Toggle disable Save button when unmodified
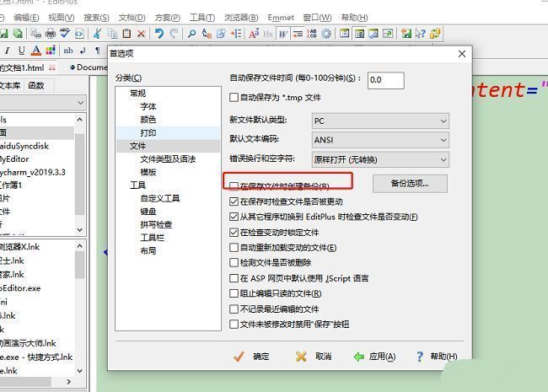The image size is (548, 392). point(234,325)
